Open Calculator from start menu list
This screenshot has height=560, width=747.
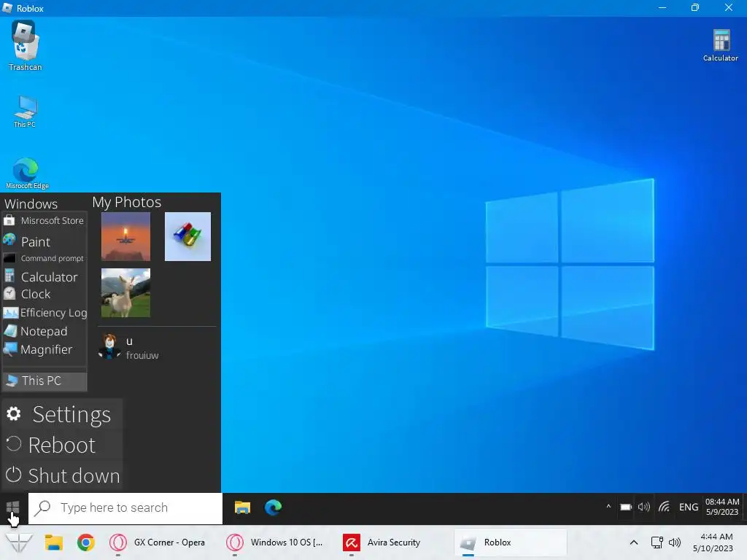click(44, 276)
